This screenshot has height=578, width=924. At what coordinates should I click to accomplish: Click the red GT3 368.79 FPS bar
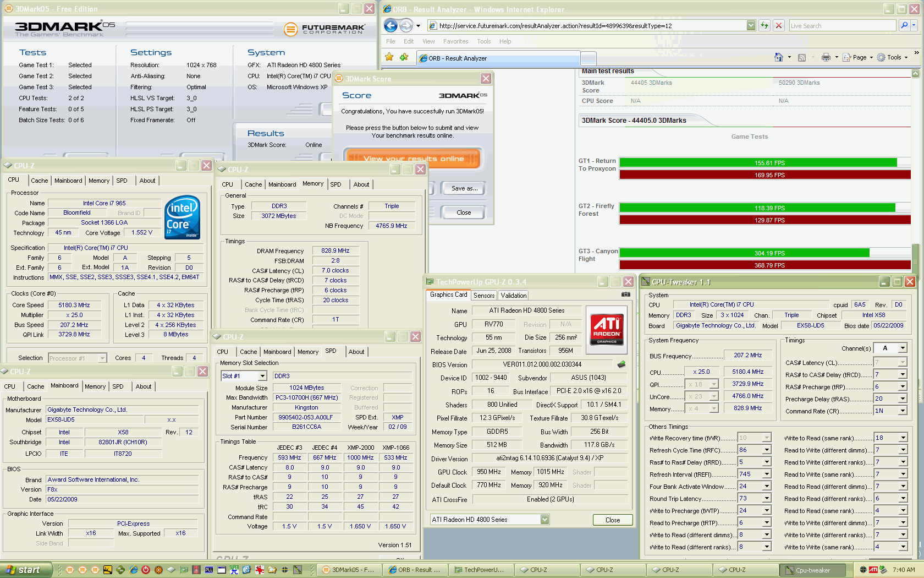[765, 265]
